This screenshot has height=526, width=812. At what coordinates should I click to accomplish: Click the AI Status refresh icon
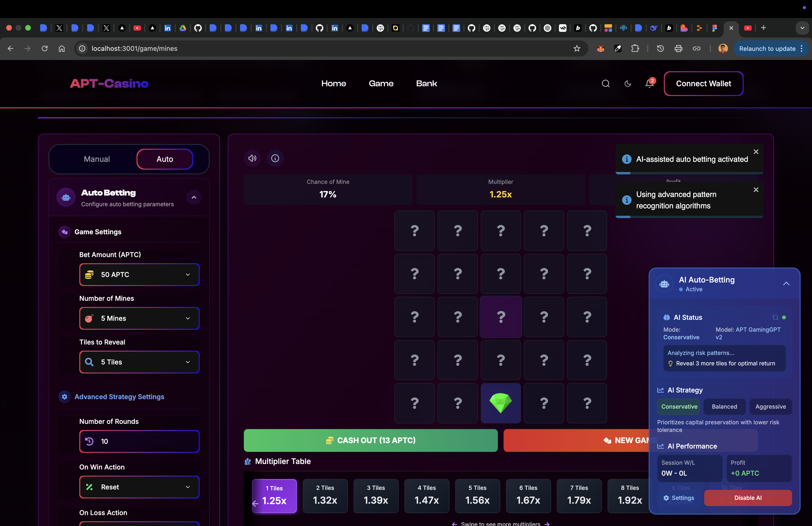[775, 317]
